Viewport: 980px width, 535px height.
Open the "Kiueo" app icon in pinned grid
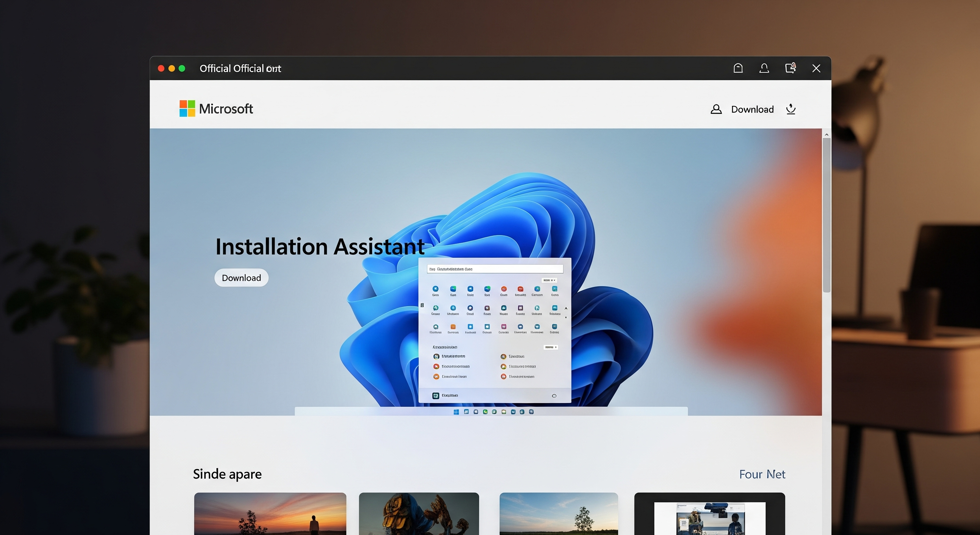point(504,308)
